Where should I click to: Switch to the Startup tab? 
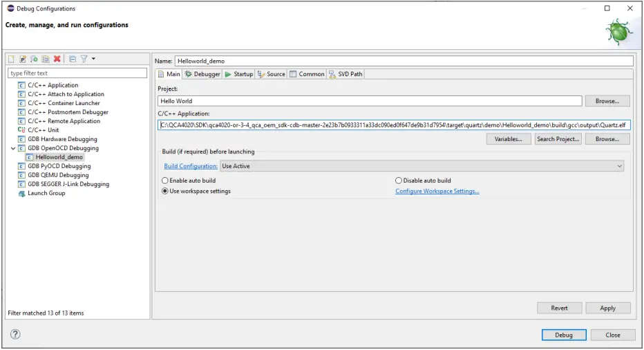[x=239, y=74]
